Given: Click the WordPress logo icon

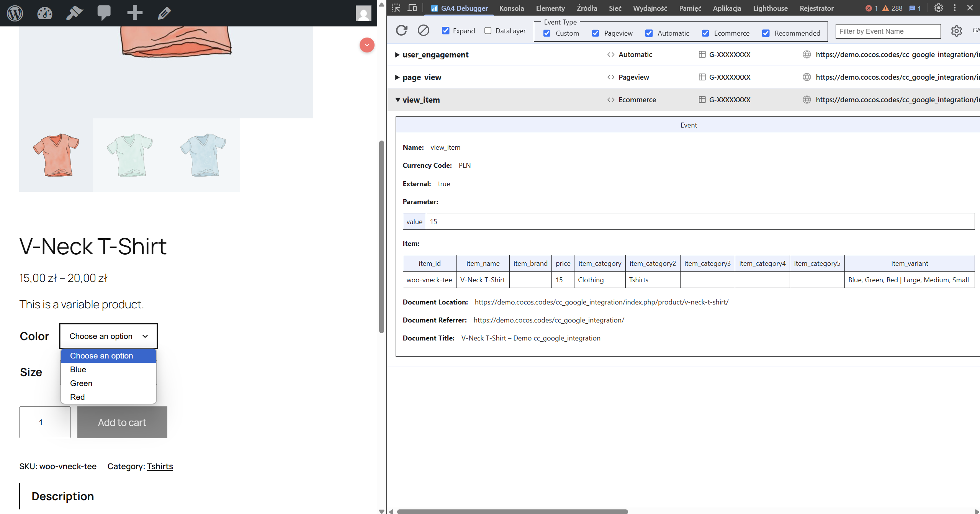Looking at the screenshot, I should pyautogui.click(x=15, y=13).
